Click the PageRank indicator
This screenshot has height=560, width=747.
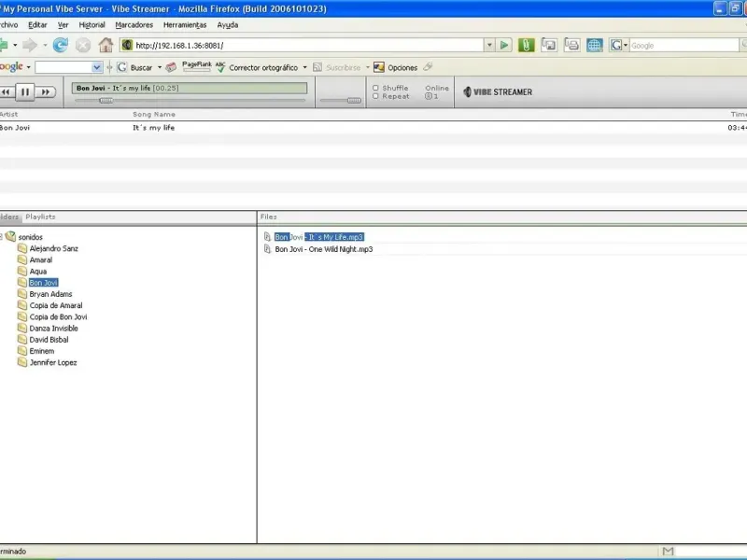tap(196, 66)
